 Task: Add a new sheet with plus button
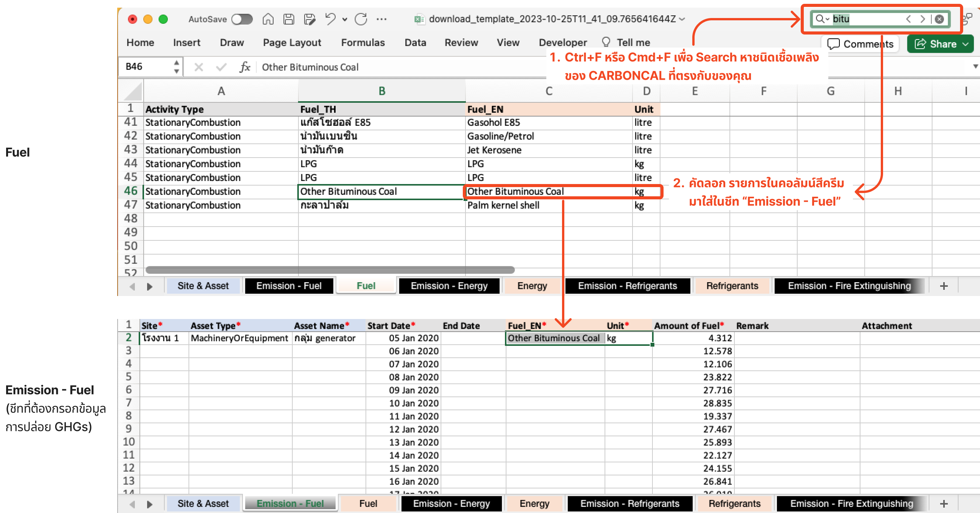pyautogui.click(x=944, y=286)
